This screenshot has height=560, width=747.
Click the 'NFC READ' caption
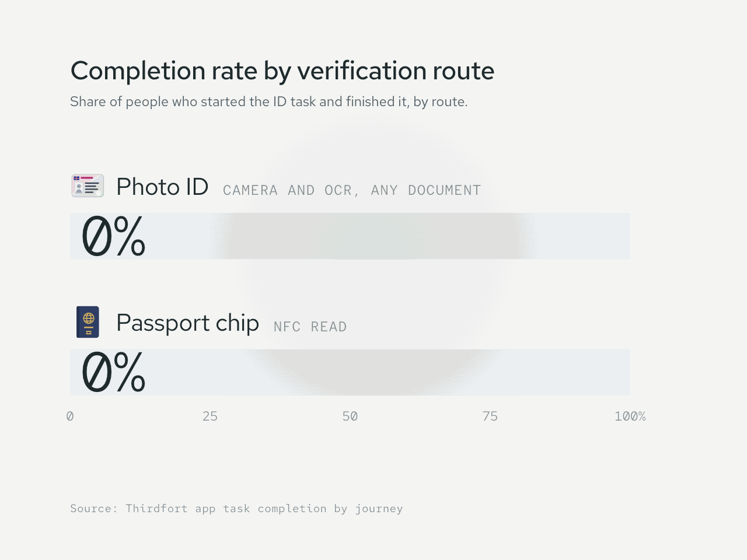[310, 327]
